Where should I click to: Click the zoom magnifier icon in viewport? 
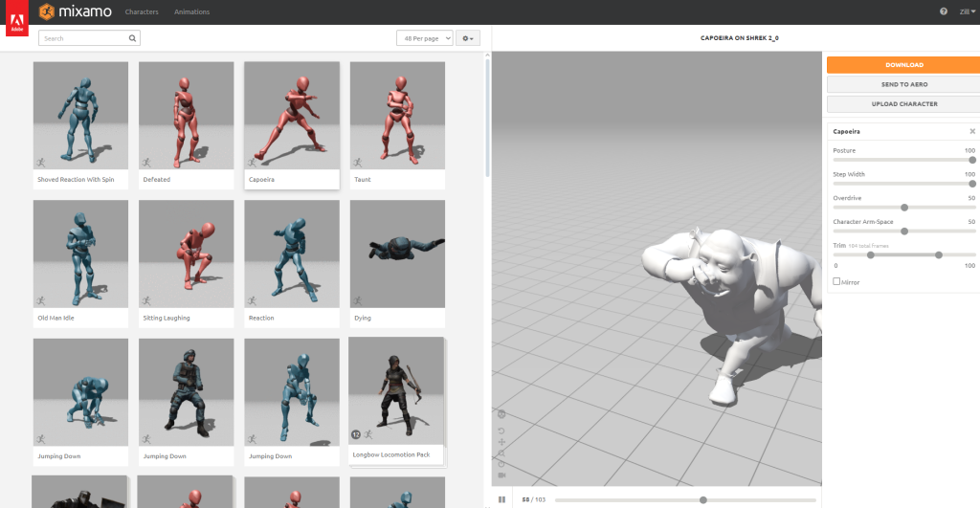point(501,453)
